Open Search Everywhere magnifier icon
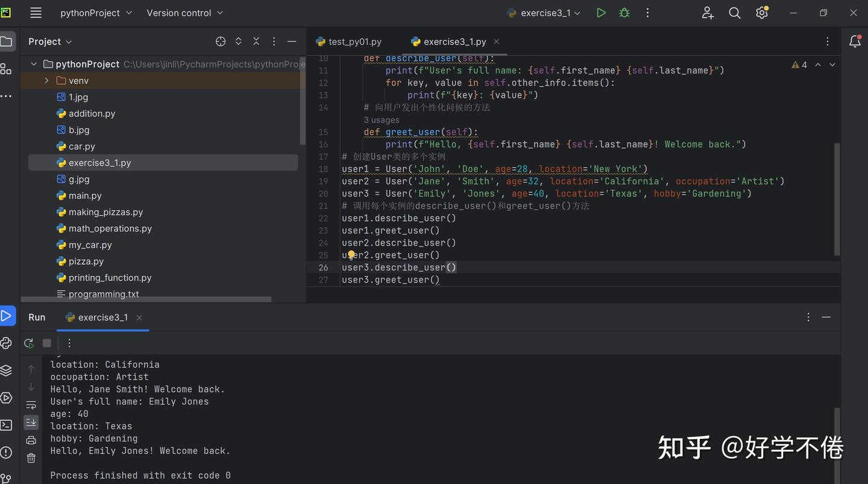The image size is (868, 484). [x=734, y=13]
